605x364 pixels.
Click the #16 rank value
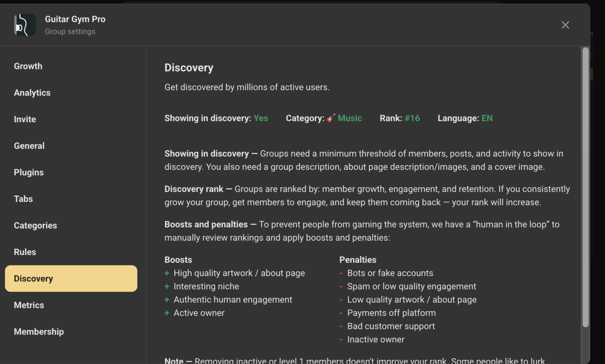point(412,118)
